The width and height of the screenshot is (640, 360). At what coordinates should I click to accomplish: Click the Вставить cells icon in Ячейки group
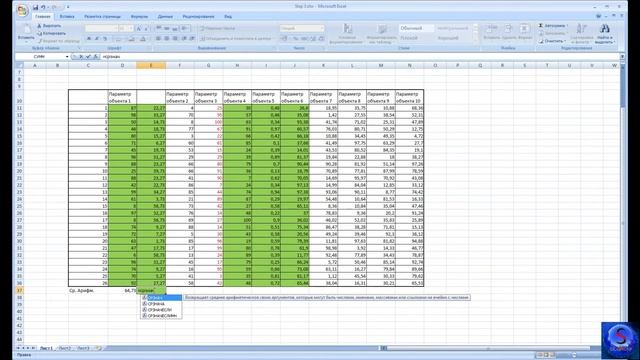(x=491, y=29)
